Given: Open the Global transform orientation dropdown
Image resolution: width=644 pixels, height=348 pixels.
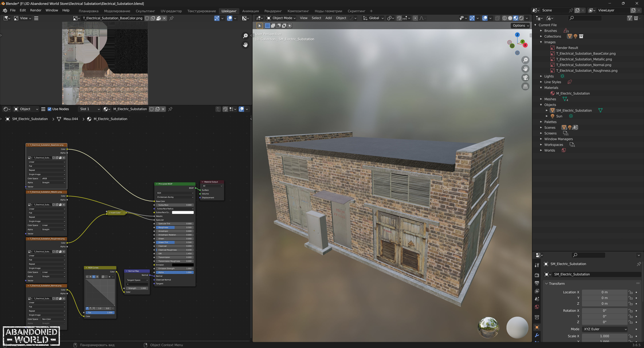Looking at the screenshot, I should pyautogui.click(x=373, y=18).
